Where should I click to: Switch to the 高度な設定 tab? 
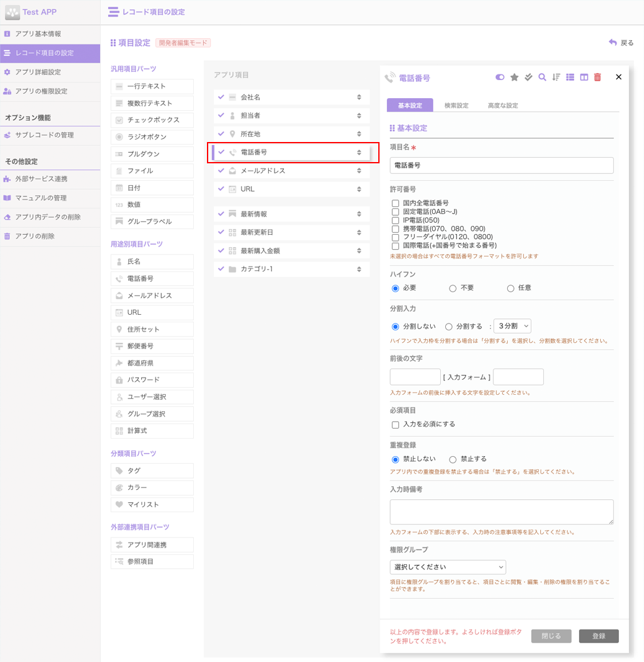click(x=503, y=105)
